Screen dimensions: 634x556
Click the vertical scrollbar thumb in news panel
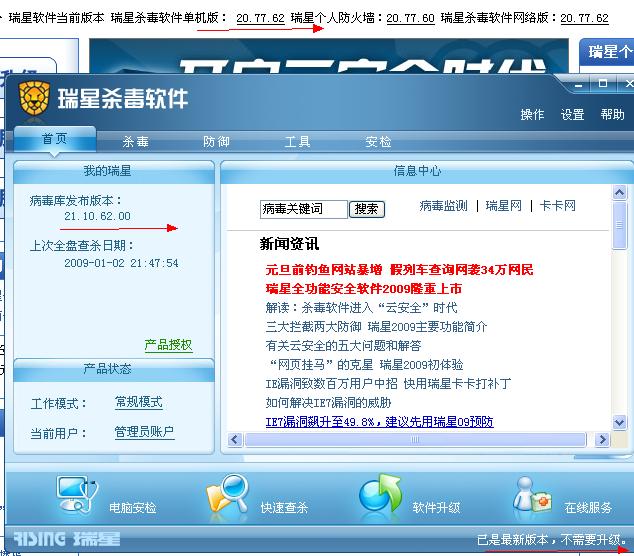(619, 225)
